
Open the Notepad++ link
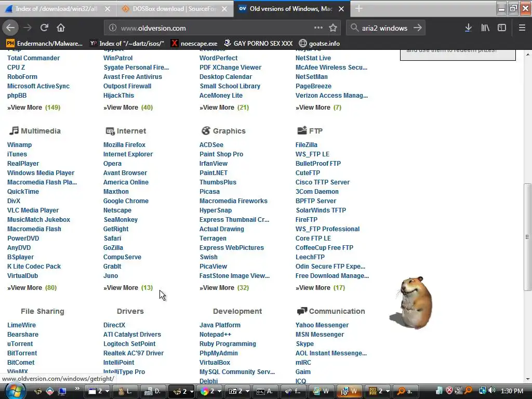[215, 335]
